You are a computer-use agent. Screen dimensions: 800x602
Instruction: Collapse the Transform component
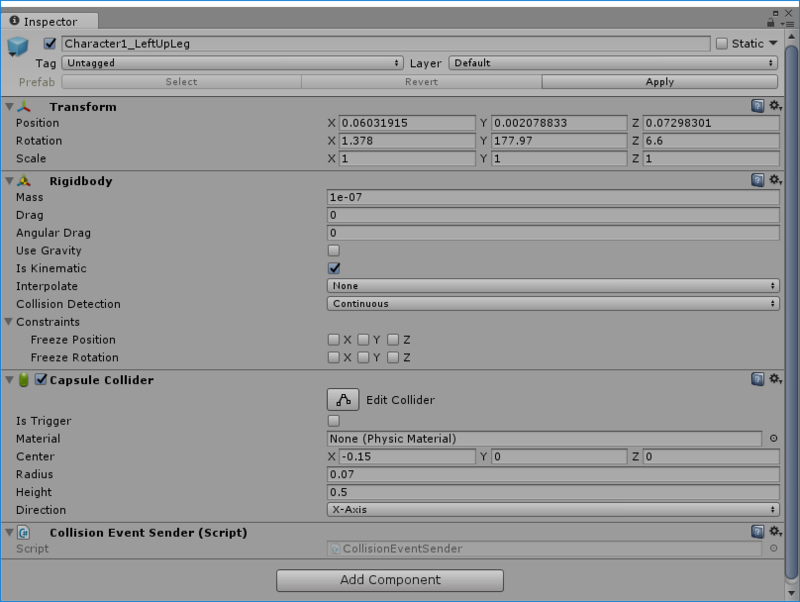point(9,107)
